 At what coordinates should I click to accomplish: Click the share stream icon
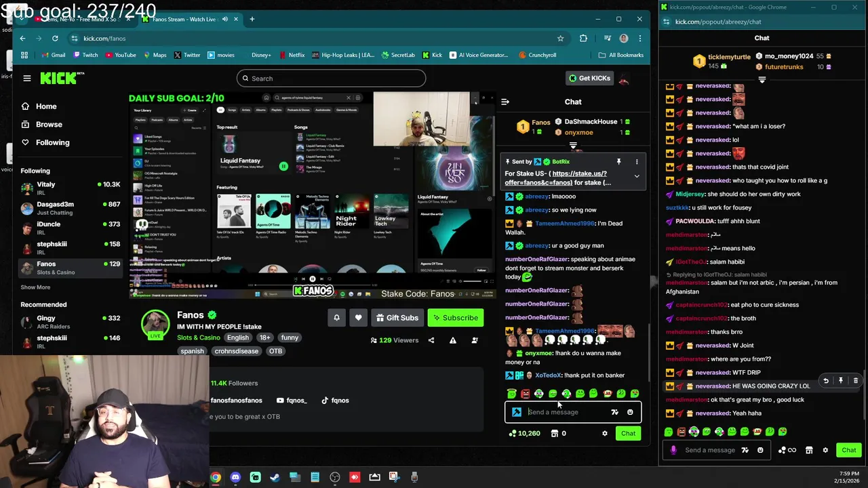coord(431,340)
